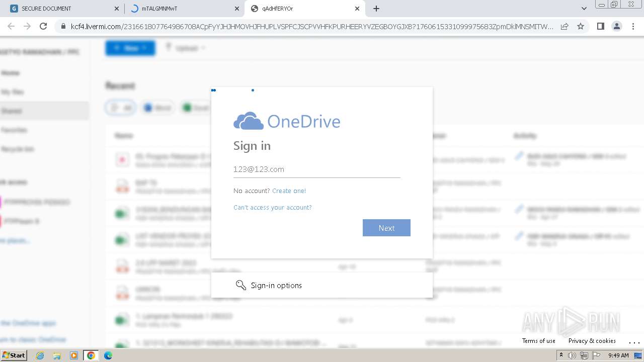Close the SECURE DOCUMENT tab
This screenshot has height=362, width=644.
(x=117, y=9)
